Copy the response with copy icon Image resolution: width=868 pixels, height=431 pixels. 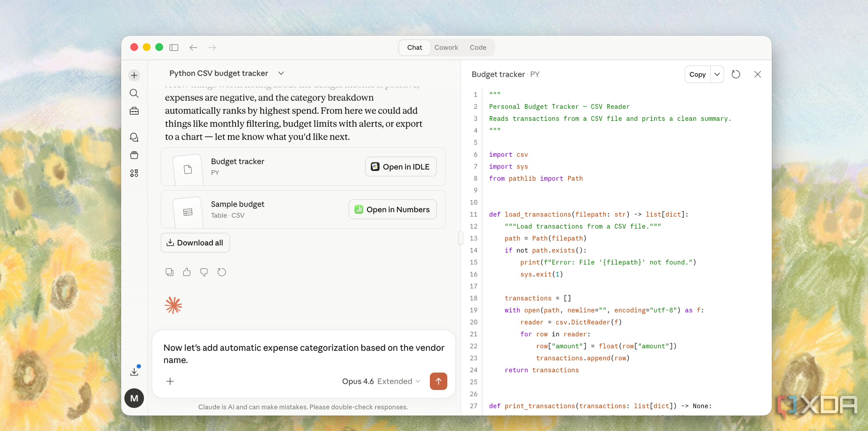[x=170, y=272]
